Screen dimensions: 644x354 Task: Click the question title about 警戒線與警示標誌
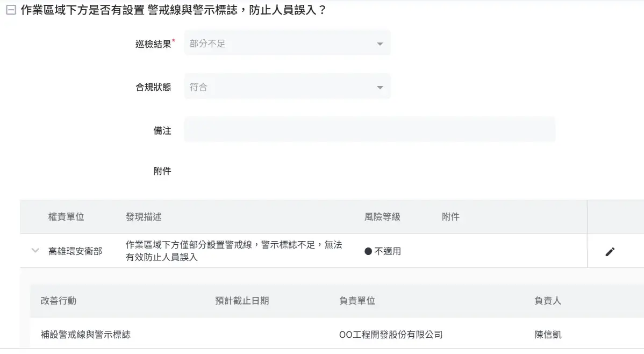[x=173, y=10]
